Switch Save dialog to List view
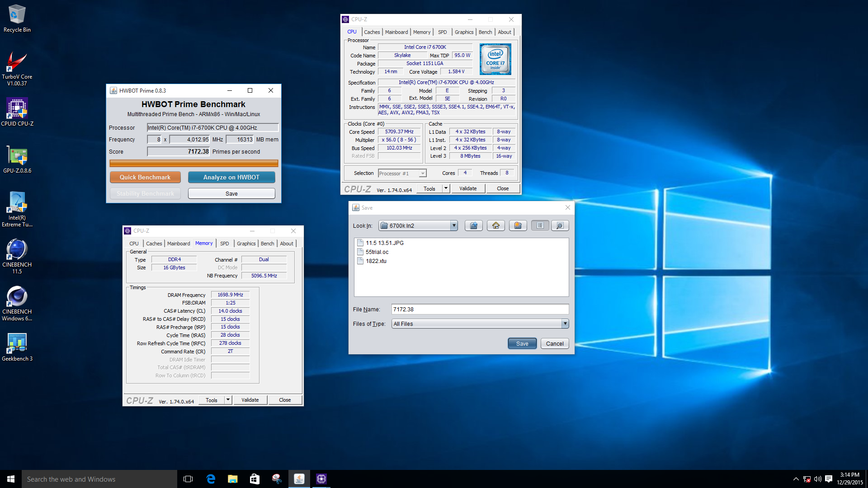The width and height of the screenshot is (868, 488). pos(540,225)
